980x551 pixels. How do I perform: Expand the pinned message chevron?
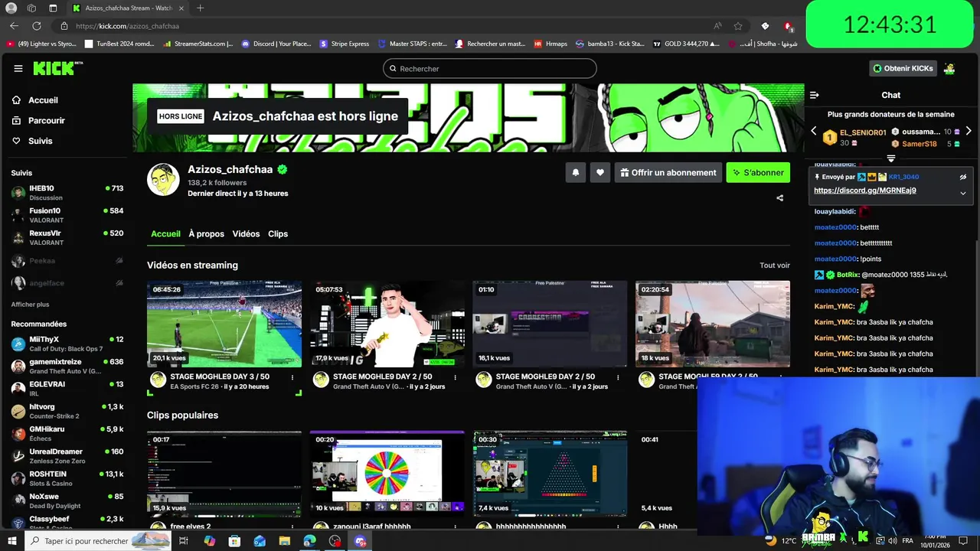[963, 193]
